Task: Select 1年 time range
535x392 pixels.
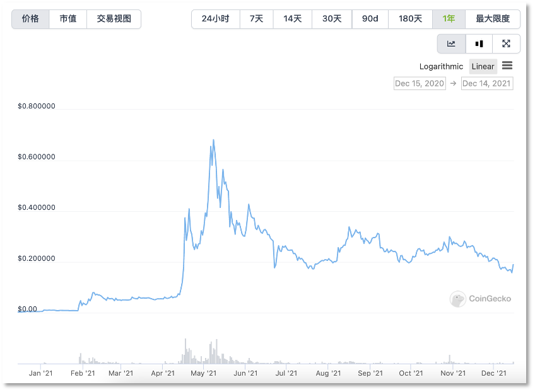Action: [x=449, y=19]
